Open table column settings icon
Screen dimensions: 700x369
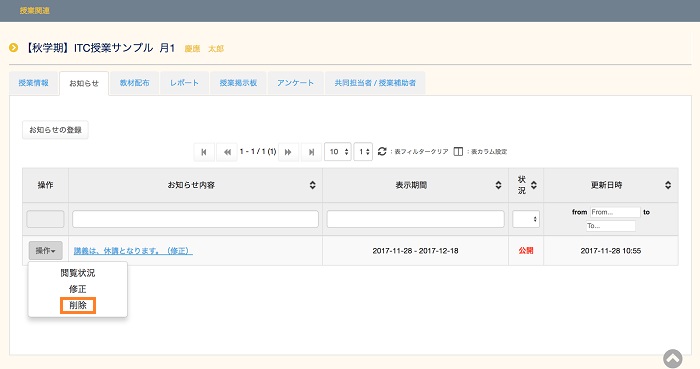(x=458, y=152)
